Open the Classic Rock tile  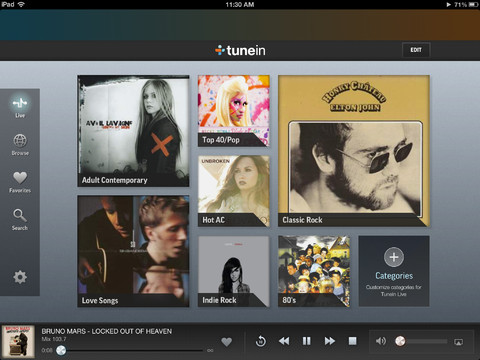[354, 151]
